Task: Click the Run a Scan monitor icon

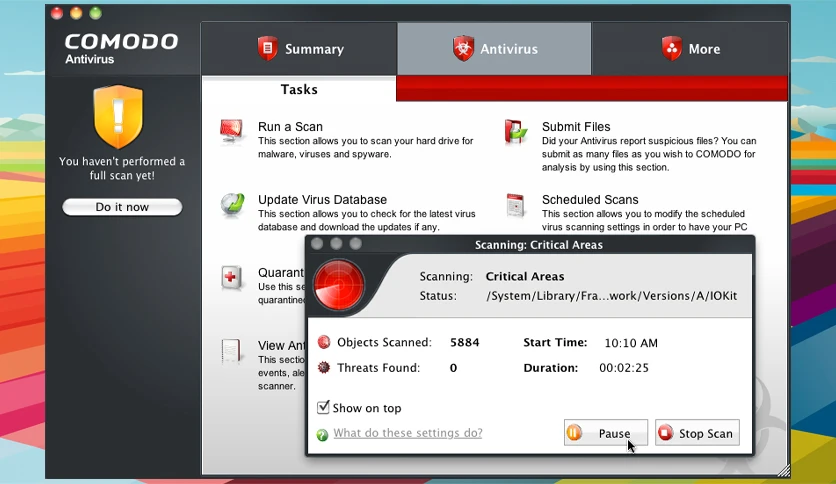Action: (232, 132)
